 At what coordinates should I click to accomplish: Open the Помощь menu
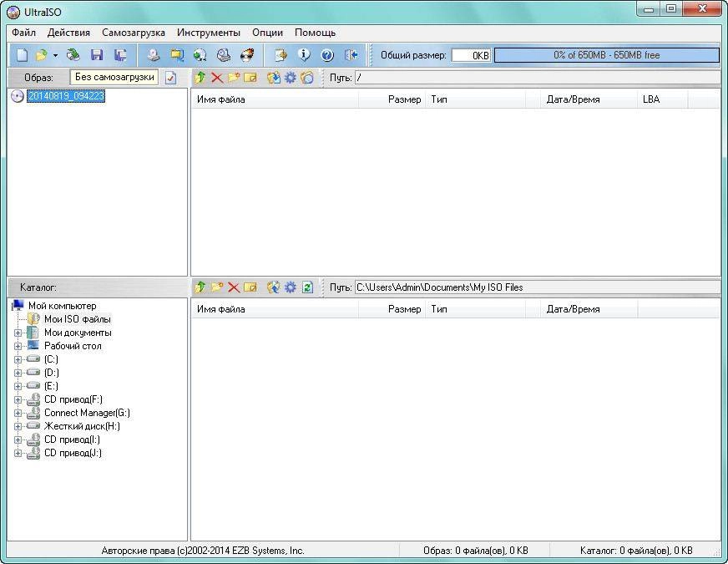pos(315,33)
